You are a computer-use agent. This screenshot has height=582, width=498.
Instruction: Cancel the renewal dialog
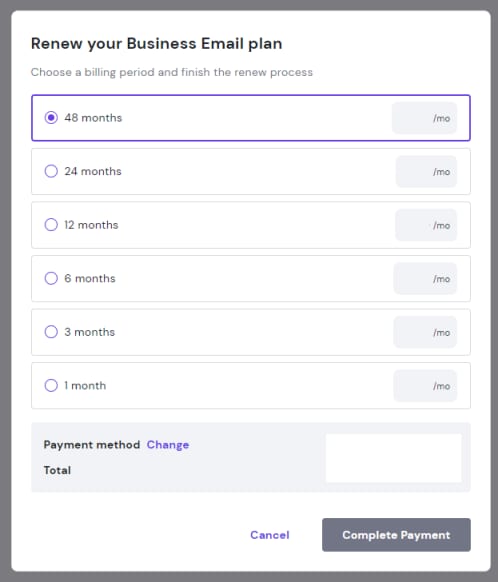point(270,535)
